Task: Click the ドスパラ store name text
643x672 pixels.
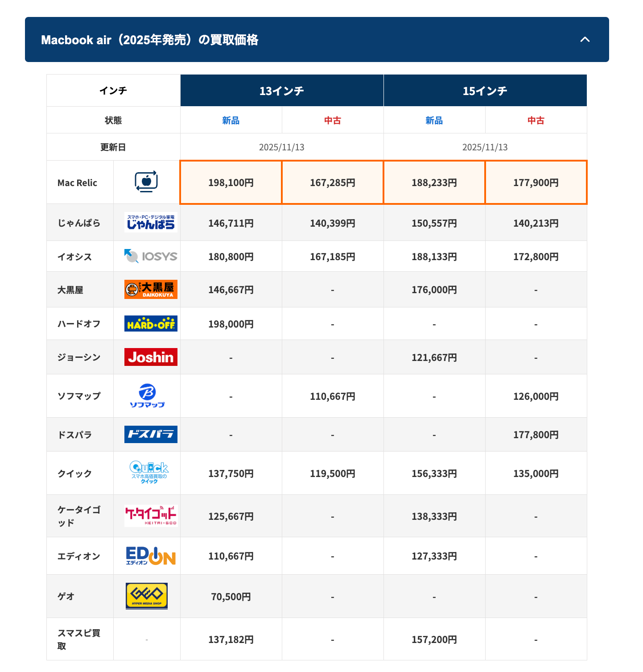Action: [74, 435]
